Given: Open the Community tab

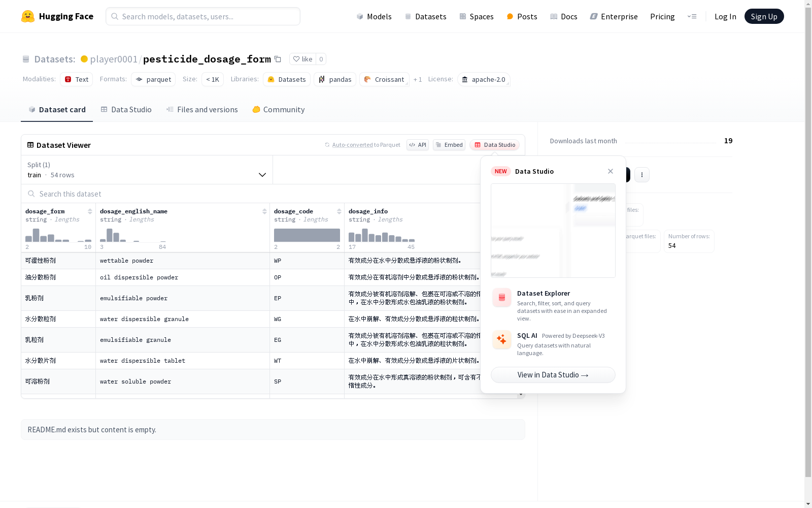Looking at the screenshot, I should click(279, 110).
